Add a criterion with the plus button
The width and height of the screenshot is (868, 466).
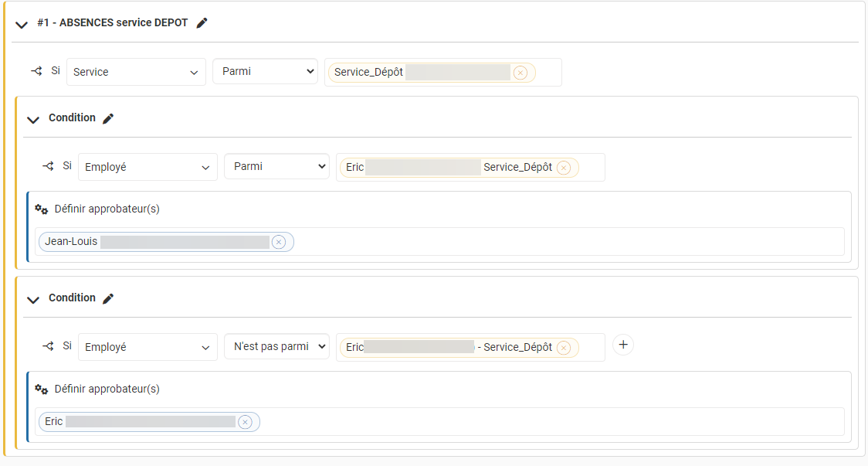(x=622, y=345)
